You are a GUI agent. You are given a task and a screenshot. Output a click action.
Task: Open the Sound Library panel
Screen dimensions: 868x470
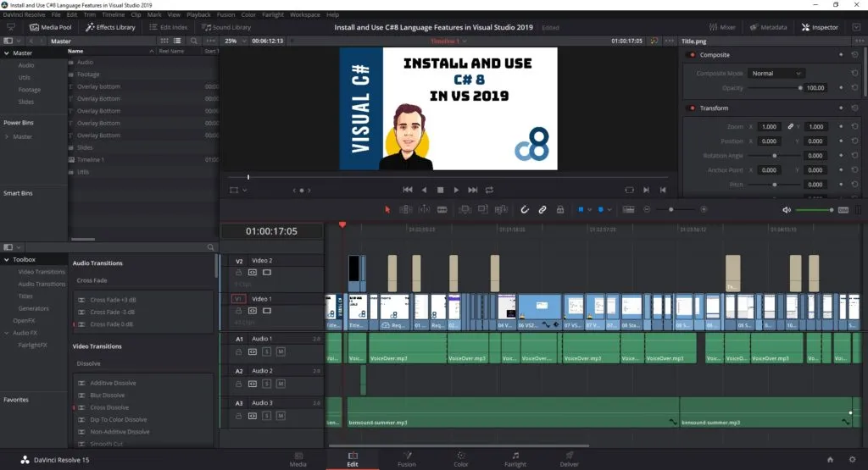(x=225, y=27)
